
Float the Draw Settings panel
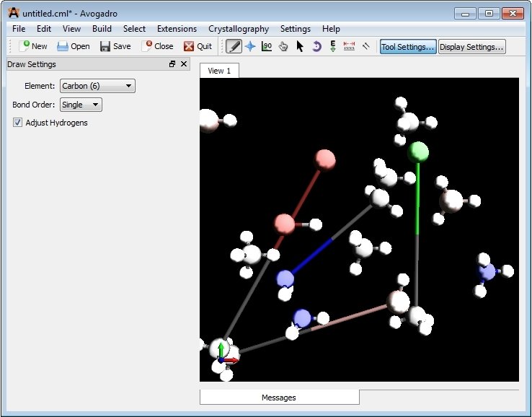(x=172, y=63)
